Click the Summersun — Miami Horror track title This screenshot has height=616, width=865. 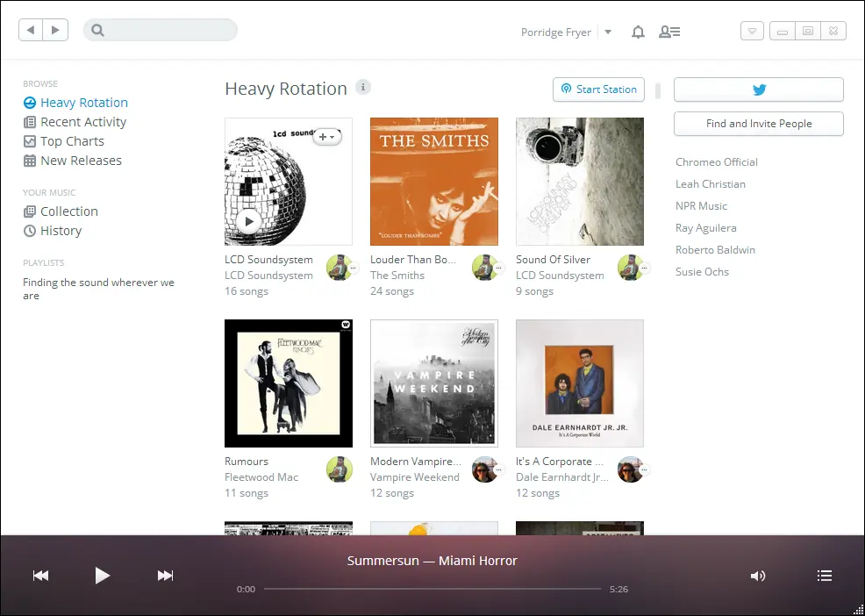coord(432,561)
